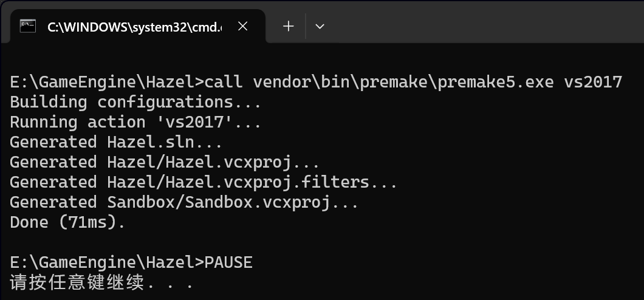Click the cmd icon in the tab
Screen dimensions: 644x300
coord(27,26)
